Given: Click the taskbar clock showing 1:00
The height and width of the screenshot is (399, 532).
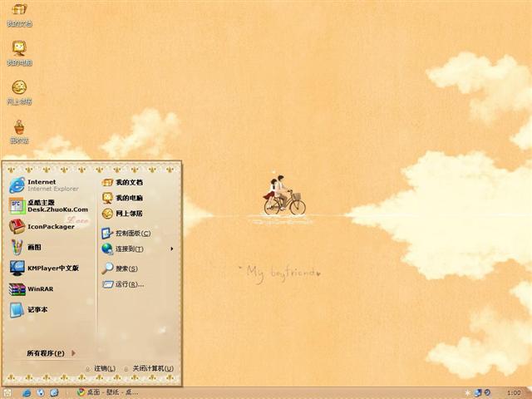Looking at the screenshot, I should click(x=514, y=393).
